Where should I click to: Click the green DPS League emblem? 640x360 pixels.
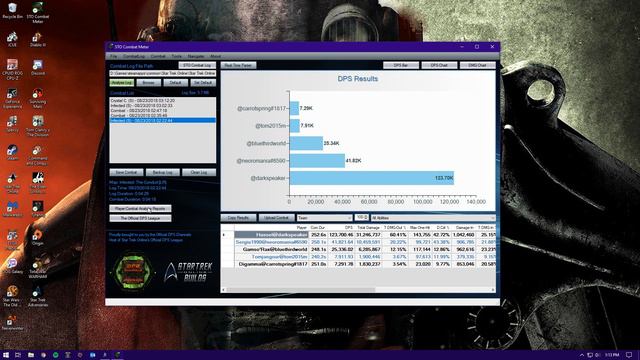coord(133,271)
